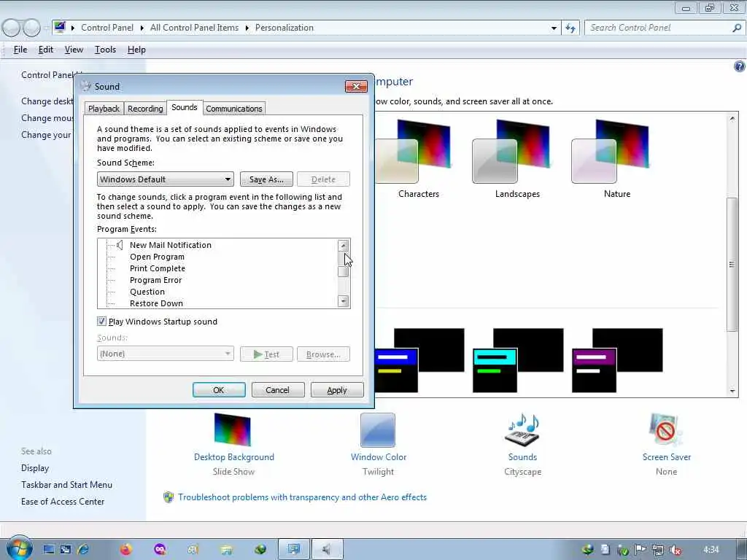Click Program Events scroll down arrow
Image resolution: width=747 pixels, height=560 pixels.
(x=343, y=301)
